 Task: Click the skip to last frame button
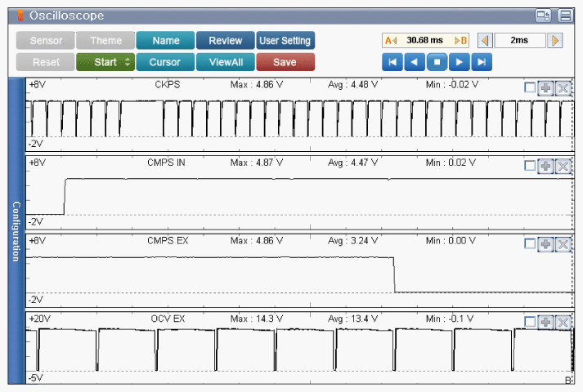point(482,62)
